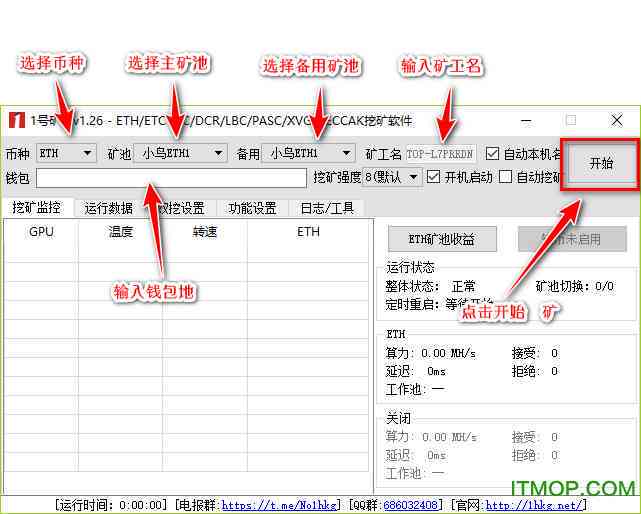
Task: Toggle the 自动本机名 checkbox
Action: point(492,154)
